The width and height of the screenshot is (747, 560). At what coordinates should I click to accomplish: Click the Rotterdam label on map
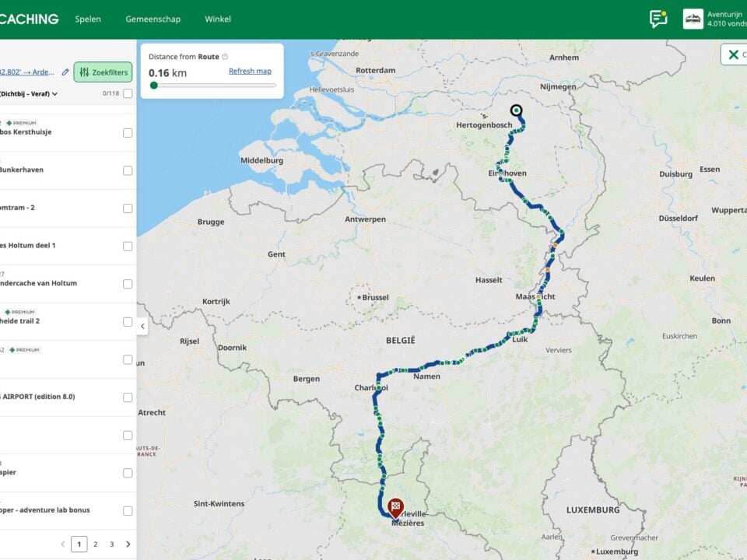coord(375,70)
